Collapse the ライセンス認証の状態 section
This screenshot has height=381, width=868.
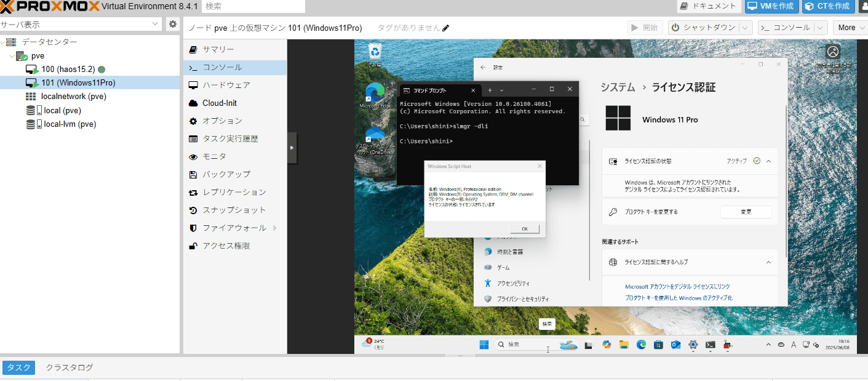pyautogui.click(x=768, y=161)
